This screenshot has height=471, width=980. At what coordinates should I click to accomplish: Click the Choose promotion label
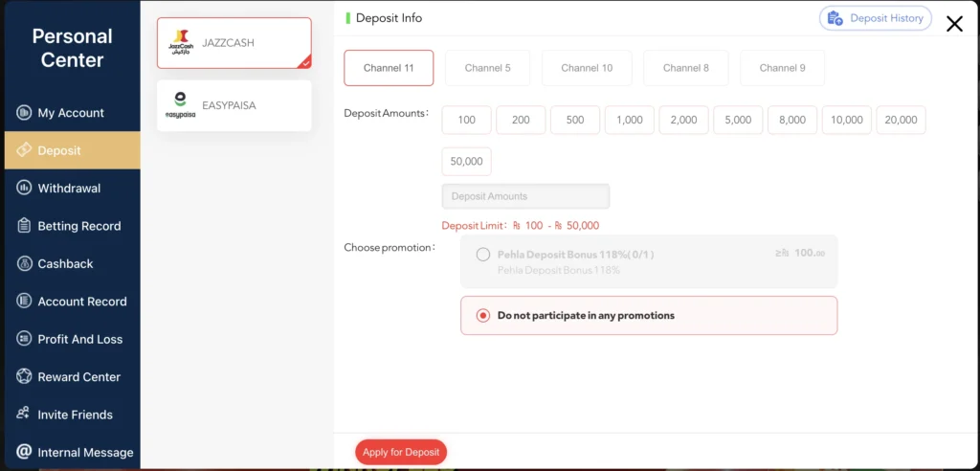[x=390, y=247]
